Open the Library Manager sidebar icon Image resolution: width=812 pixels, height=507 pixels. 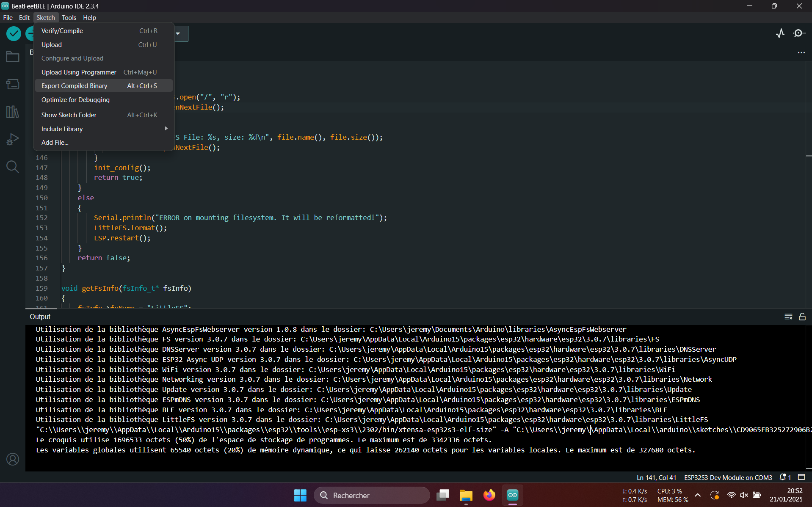(12, 112)
